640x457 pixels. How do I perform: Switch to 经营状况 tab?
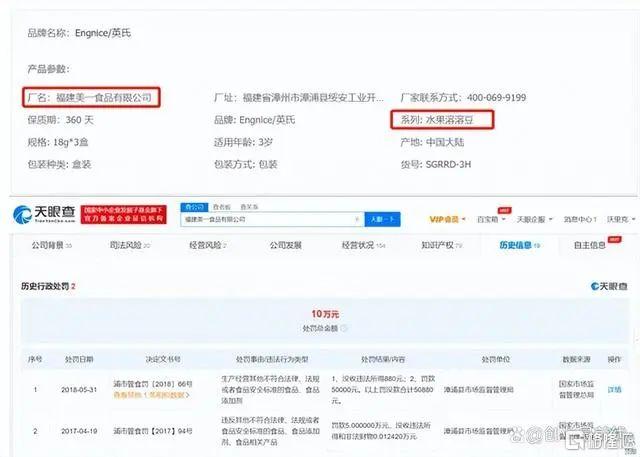click(363, 245)
